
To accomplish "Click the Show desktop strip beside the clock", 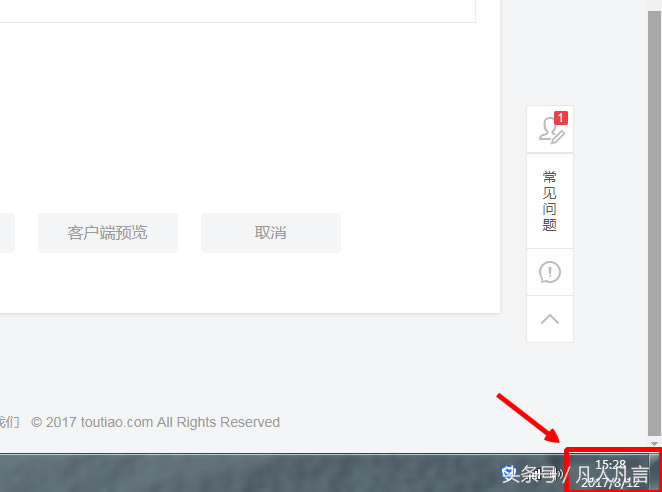I will click(x=655, y=473).
